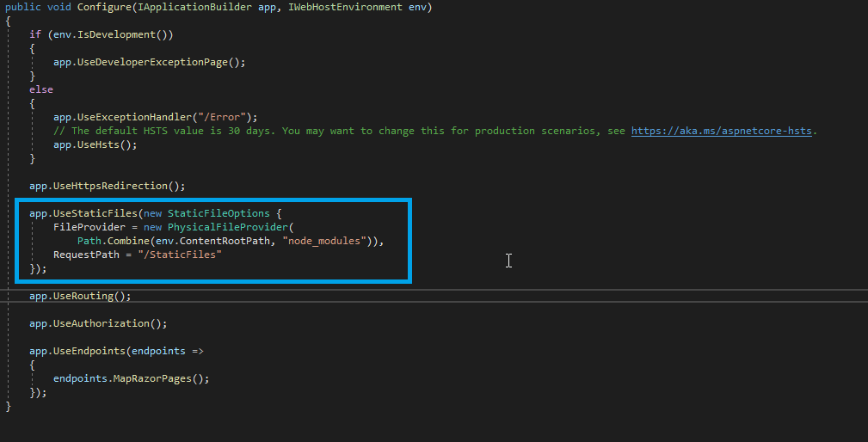868x442 pixels.
Task: Click the else keyword
Action: coord(41,89)
